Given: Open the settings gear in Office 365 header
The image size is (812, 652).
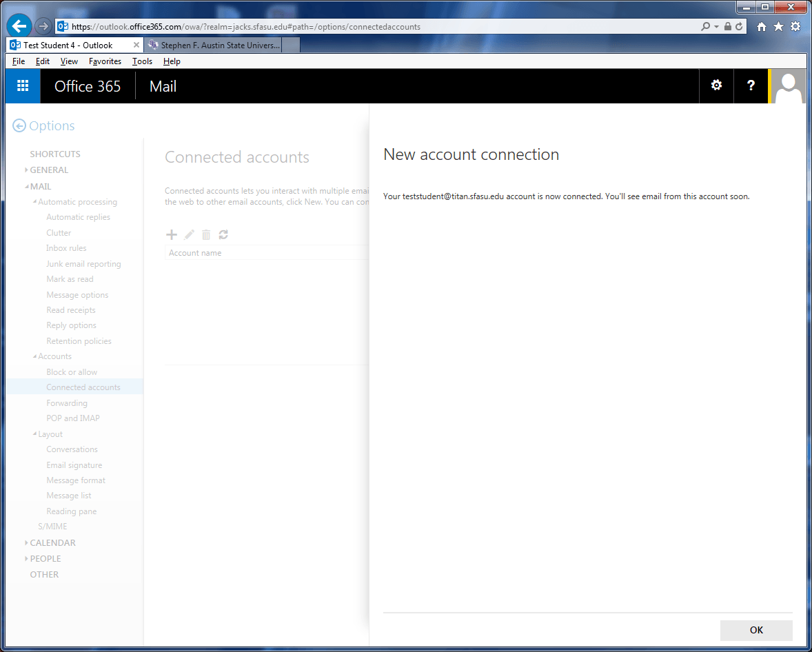Looking at the screenshot, I should 716,86.
